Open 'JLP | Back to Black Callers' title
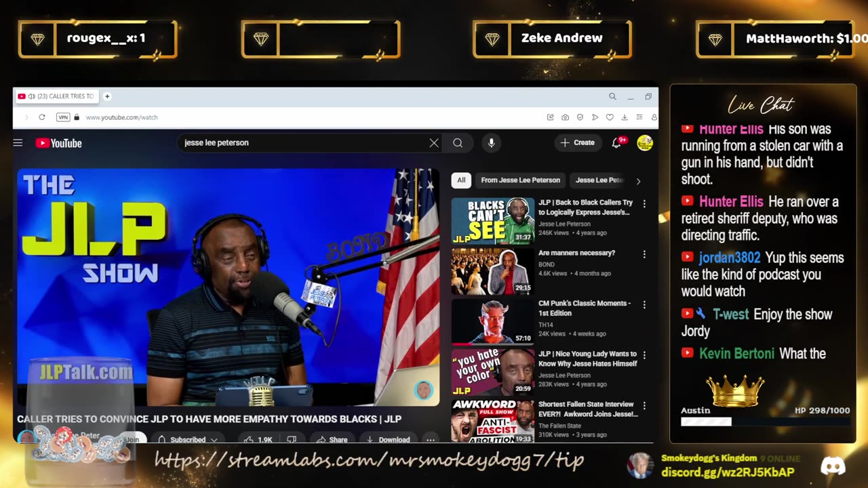The height and width of the screenshot is (488, 868). click(x=585, y=207)
